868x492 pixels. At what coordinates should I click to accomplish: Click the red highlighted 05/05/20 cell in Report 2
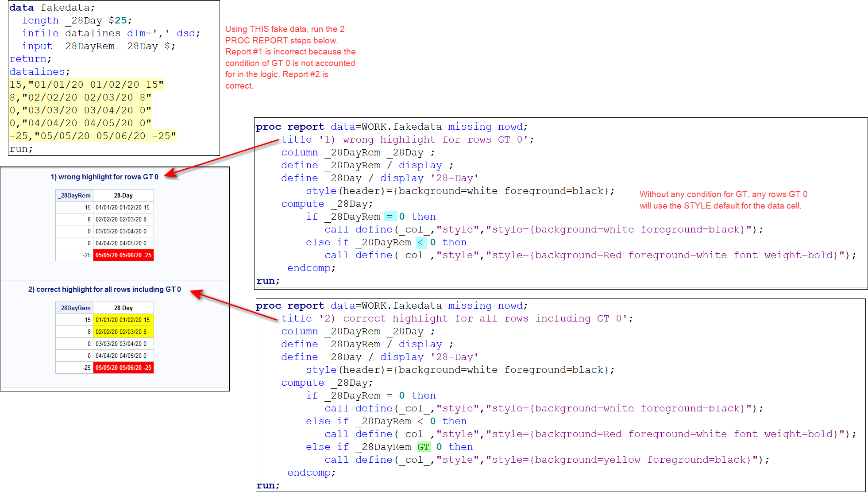(x=123, y=368)
